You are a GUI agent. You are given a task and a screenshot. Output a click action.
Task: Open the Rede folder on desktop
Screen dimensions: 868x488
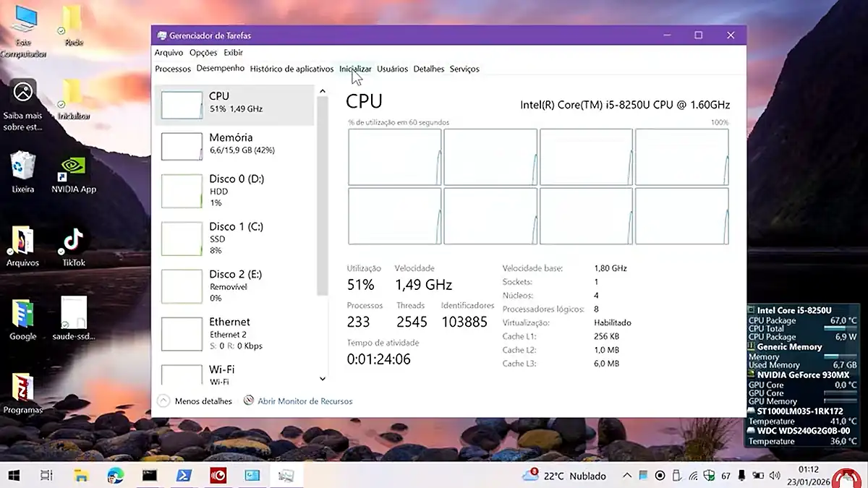[x=73, y=26]
